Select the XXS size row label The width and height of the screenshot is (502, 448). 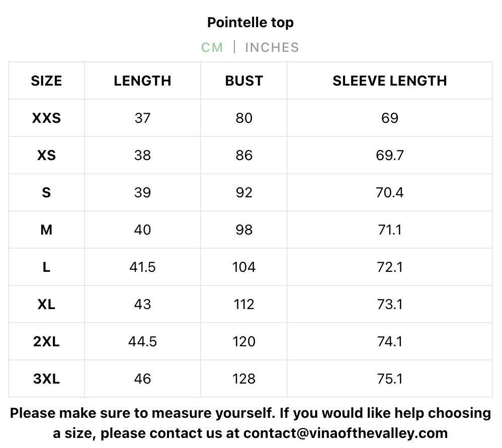46,118
